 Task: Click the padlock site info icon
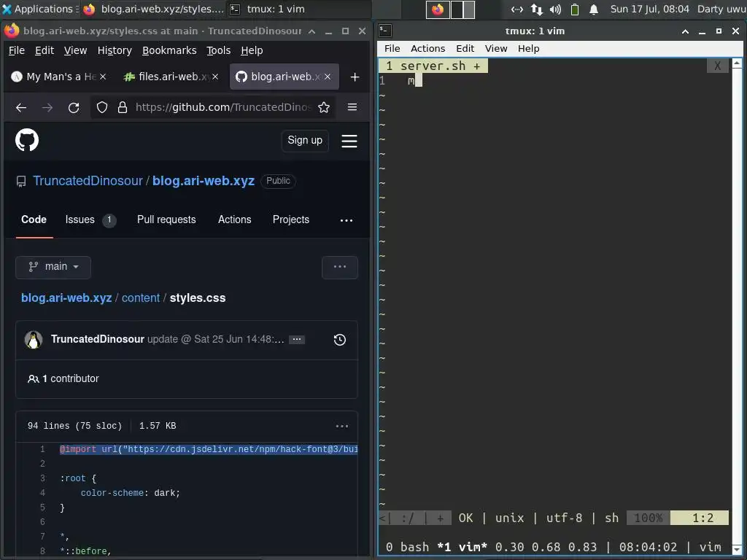click(123, 108)
